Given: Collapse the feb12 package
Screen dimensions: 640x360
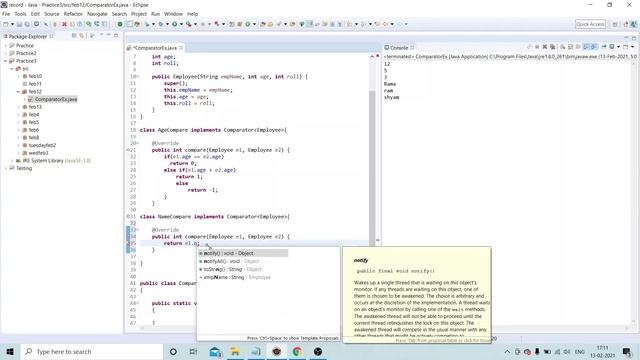Looking at the screenshot, I should [x=18, y=91].
